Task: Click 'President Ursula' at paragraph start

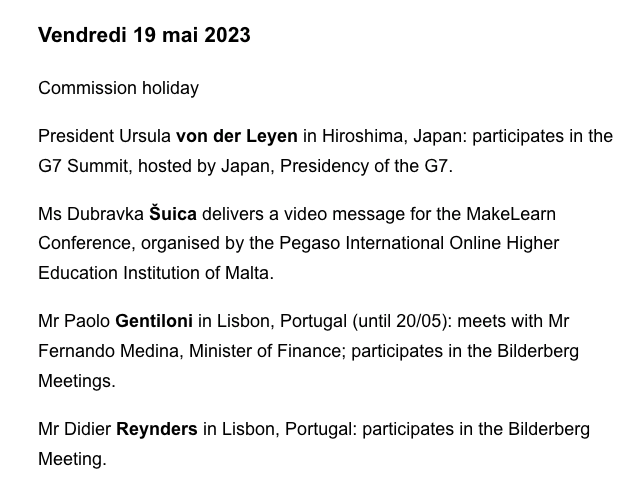Action: tap(104, 136)
